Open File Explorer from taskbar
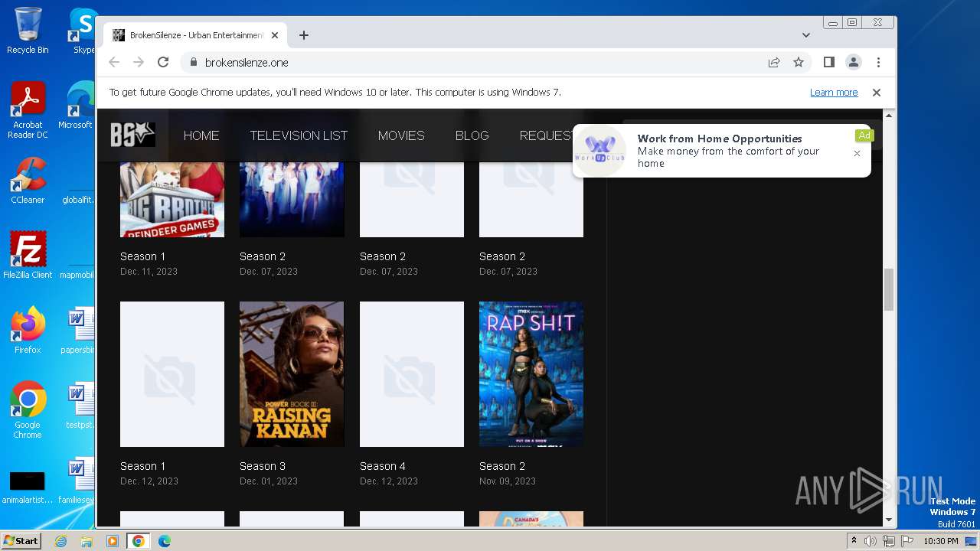The width and height of the screenshot is (980, 551). tap(87, 541)
